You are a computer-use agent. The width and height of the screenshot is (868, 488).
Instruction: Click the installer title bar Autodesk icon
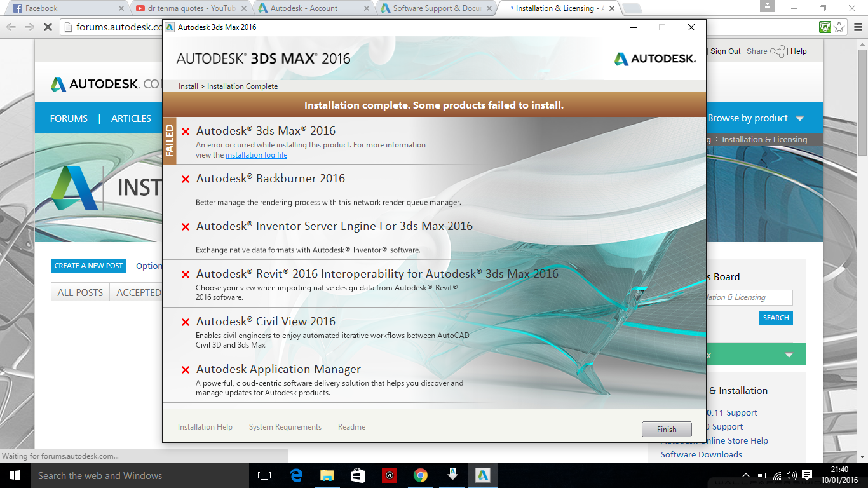click(x=170, y=27)
